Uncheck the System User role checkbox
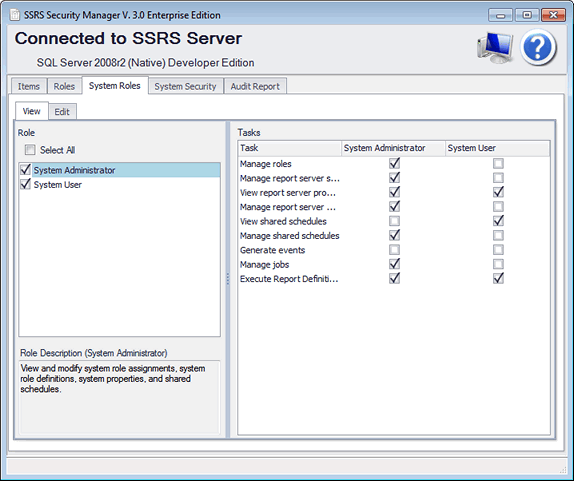574x481 pixels. (25, 184)
